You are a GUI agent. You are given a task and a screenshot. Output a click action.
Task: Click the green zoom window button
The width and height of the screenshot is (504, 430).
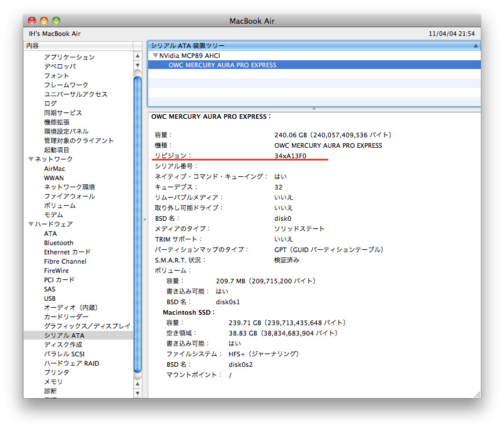tap(56, 21)
